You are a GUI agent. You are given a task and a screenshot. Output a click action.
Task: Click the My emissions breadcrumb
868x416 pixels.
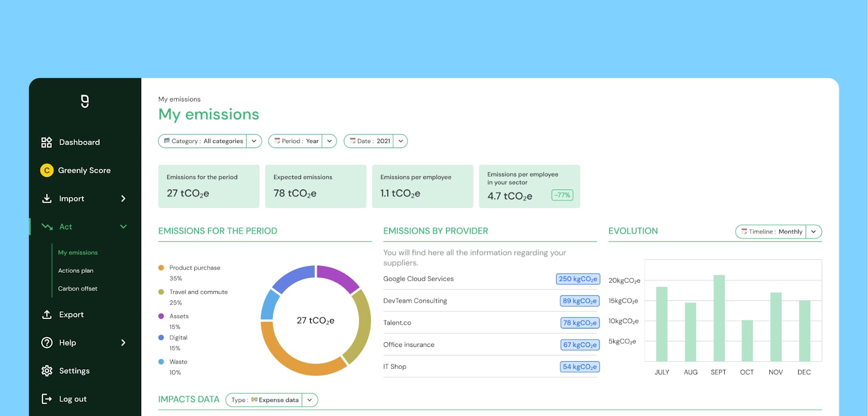[x=180, y=99]
